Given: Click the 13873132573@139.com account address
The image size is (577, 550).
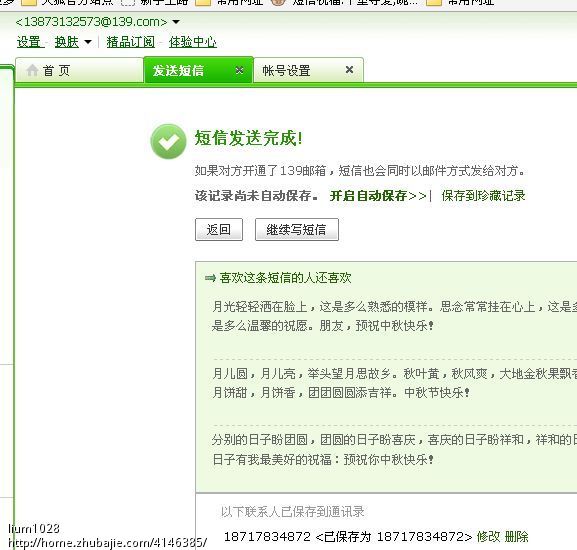Looking at the screenshot, I should pyautogui.click(x=91, y=22).
